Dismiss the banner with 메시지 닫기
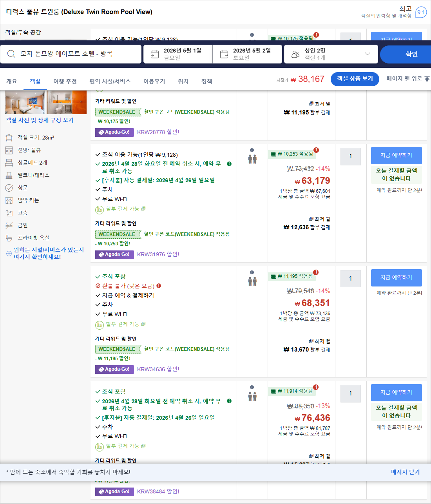Viewport: 431px width, 504px height. [x=405, y=472]
